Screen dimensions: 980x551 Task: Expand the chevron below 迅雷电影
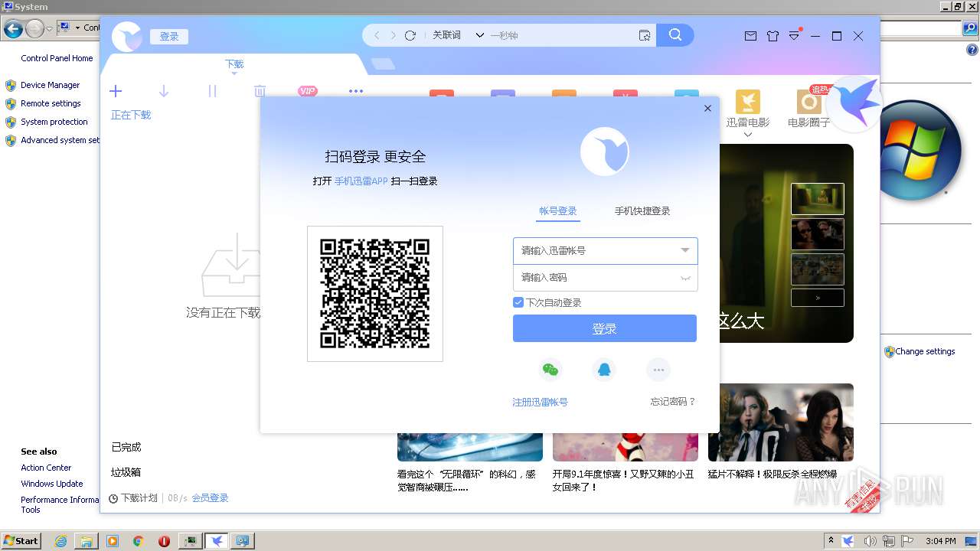[x=748, y=135]
